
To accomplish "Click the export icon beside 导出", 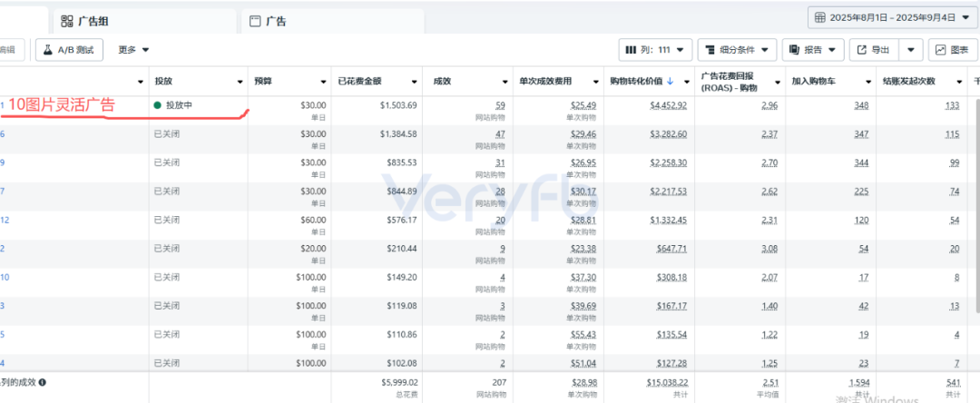I will 862,50.
